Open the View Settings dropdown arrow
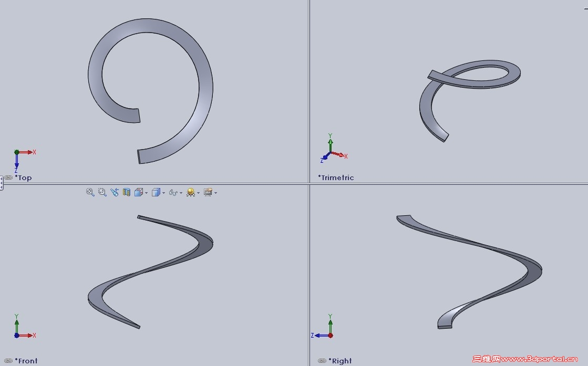Viewport: 588px width, 366px height. click(215, 193)
